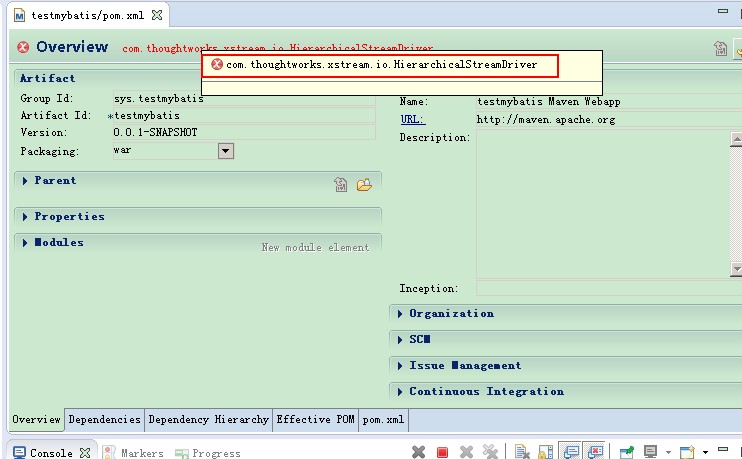The width and height of the screenshot is (742, 459).
Task: Switch to the pom.xml source tab
Action: 383,420
